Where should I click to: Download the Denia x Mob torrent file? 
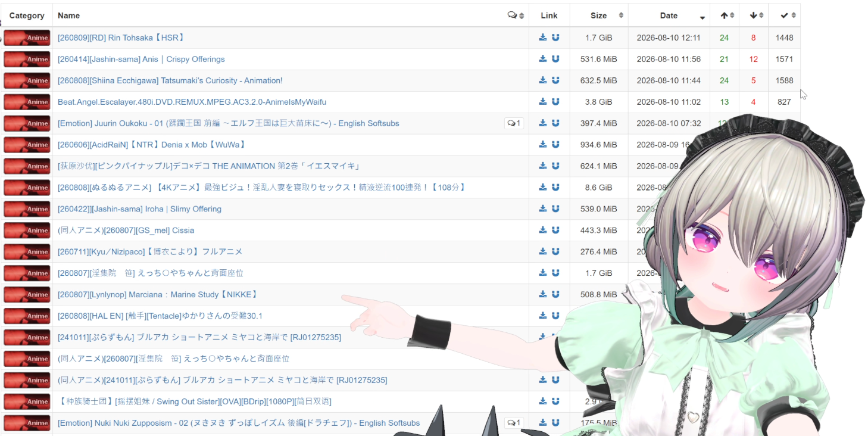543,145
